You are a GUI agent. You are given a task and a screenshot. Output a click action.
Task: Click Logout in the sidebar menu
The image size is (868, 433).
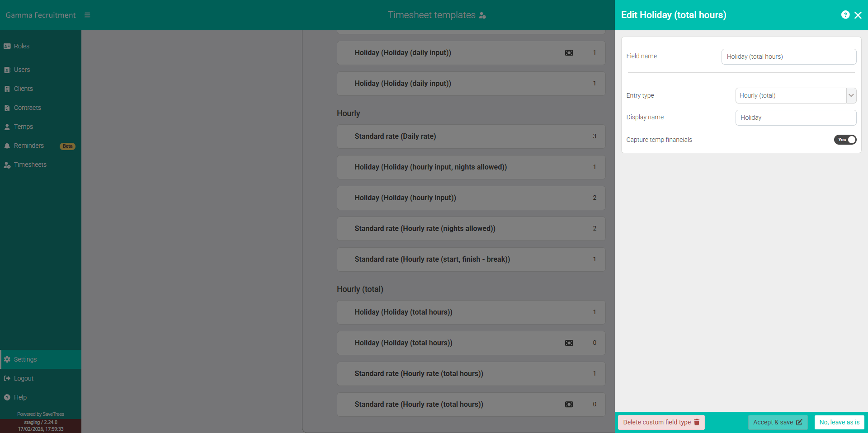23,378
